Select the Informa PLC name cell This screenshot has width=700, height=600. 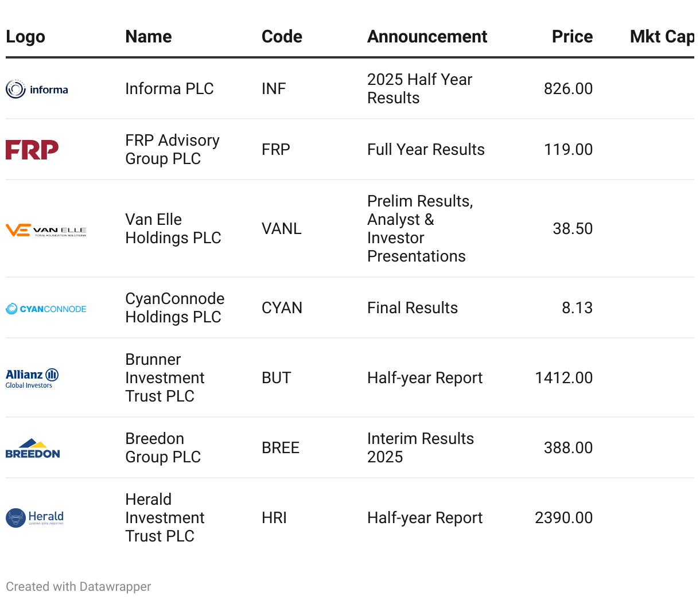[x=169, y=89]
